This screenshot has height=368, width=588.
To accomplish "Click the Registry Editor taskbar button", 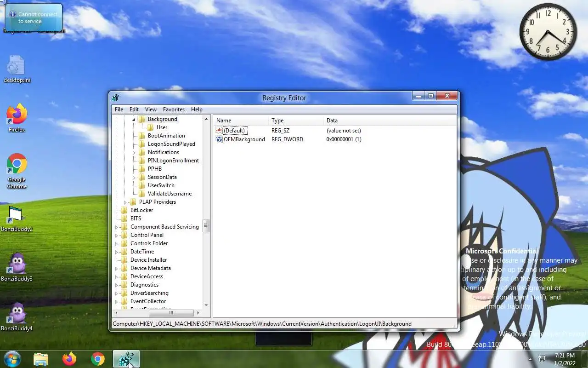I will (126, 359).
